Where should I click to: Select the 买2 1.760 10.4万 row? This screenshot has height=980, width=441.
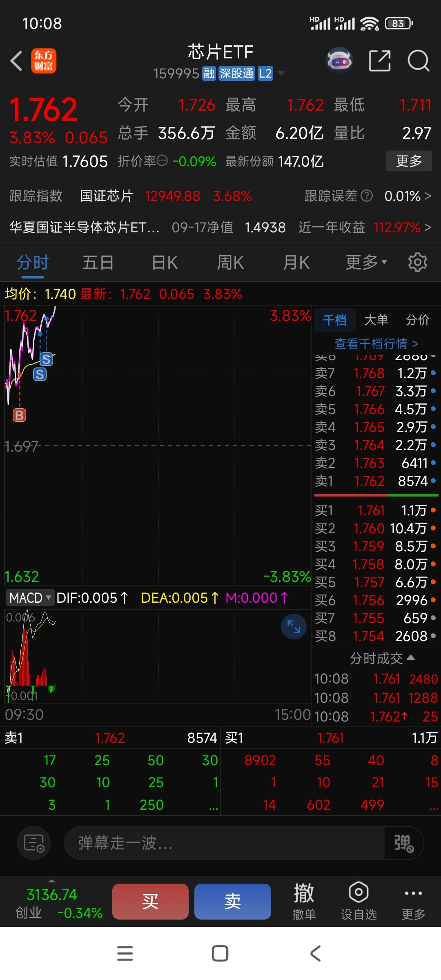point(376,528)
